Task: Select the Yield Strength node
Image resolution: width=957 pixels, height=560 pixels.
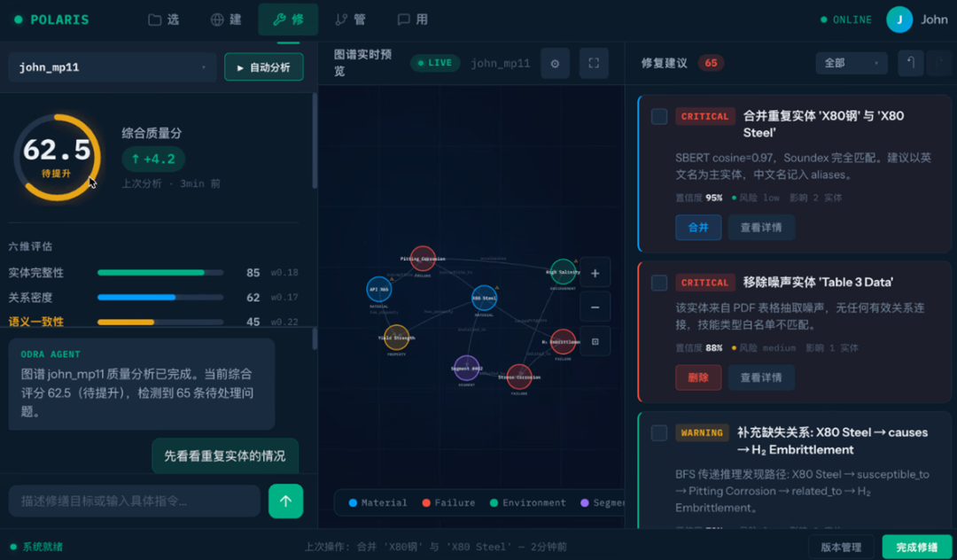Action: [x=397, y=338]
